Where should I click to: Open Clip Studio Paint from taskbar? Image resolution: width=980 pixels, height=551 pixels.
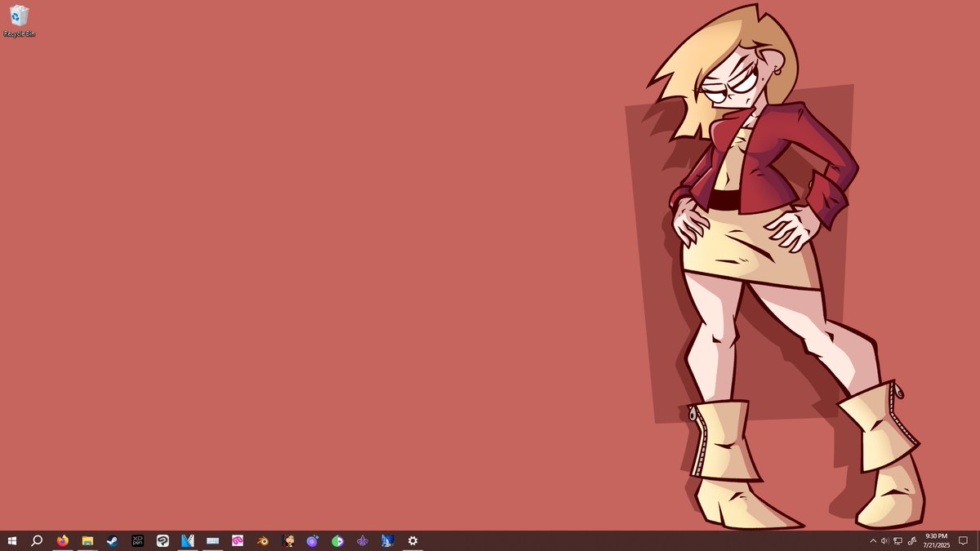[163, 540]
